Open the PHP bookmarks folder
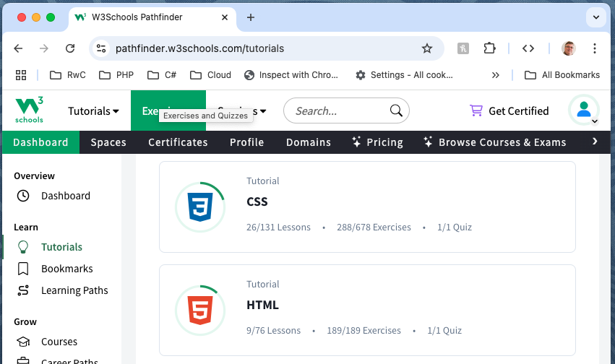 tap(116, 75)
